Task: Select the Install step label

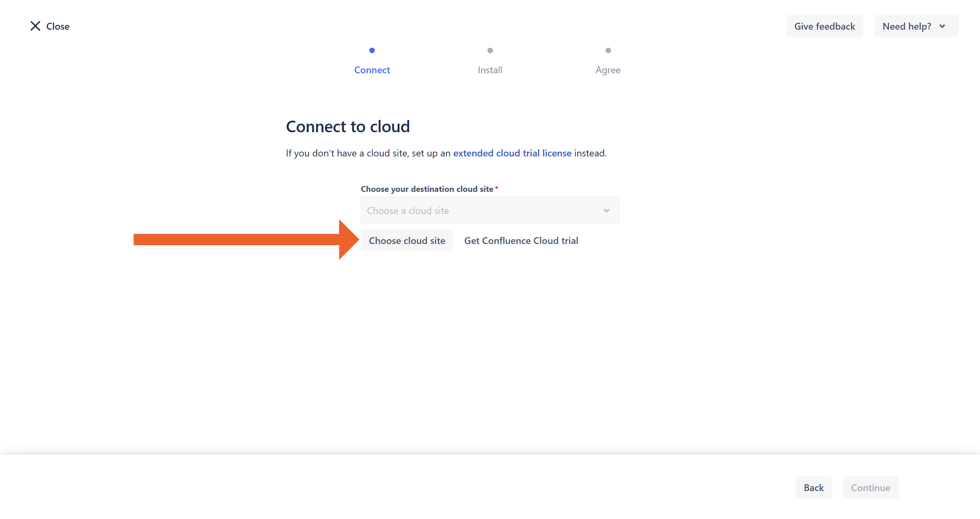Action: (489, 70)
